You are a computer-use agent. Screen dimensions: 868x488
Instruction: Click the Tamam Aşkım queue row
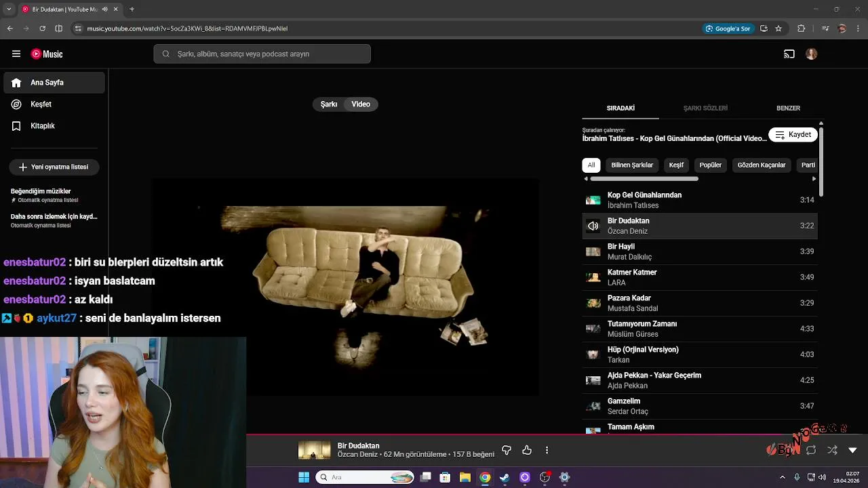tap(700, 427)
